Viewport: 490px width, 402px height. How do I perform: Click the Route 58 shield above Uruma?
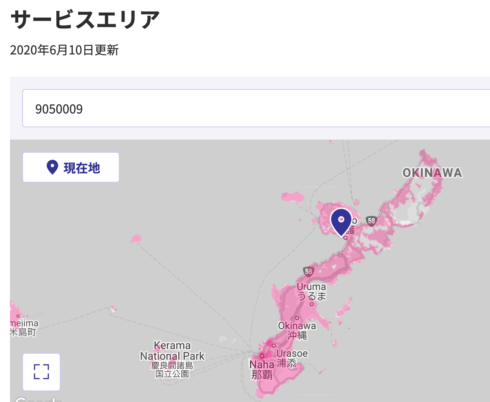[309, 271]
